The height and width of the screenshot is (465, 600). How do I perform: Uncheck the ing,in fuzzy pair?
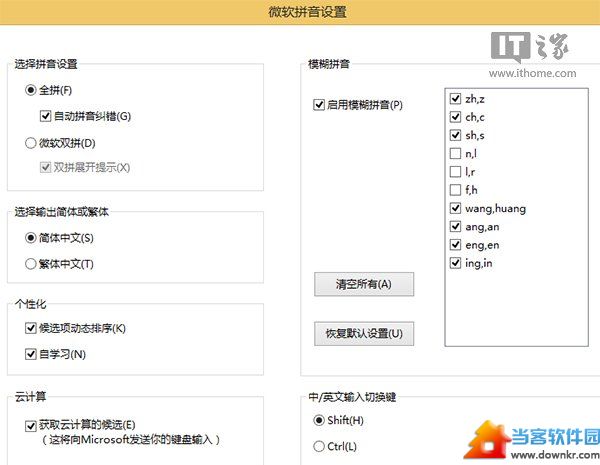tap(455, 263)
